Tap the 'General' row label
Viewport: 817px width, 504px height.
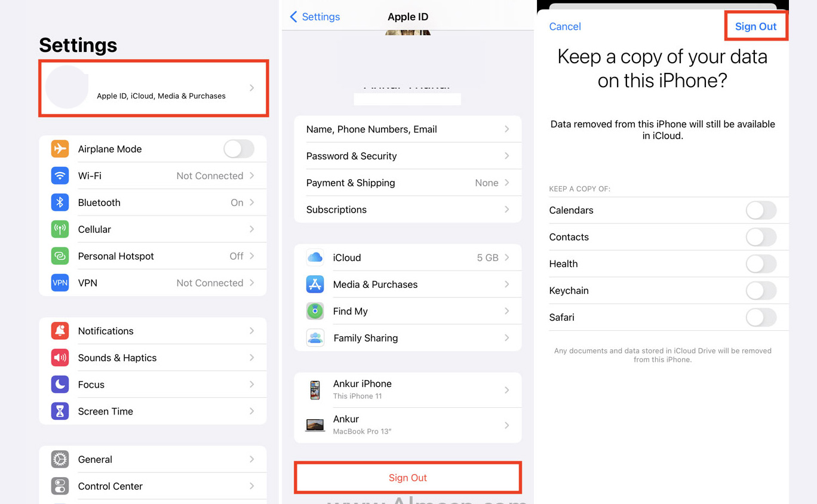click(95, 459)
